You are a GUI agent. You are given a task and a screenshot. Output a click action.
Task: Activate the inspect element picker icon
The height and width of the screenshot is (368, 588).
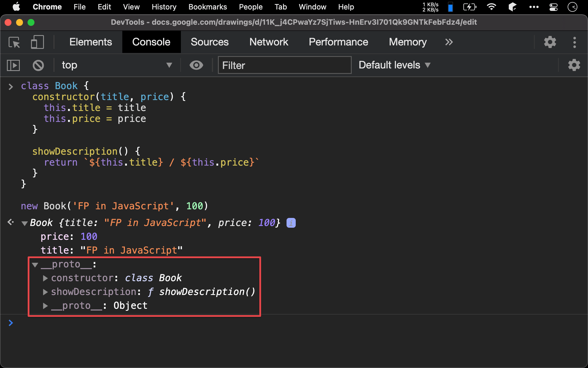click(14, 42)
